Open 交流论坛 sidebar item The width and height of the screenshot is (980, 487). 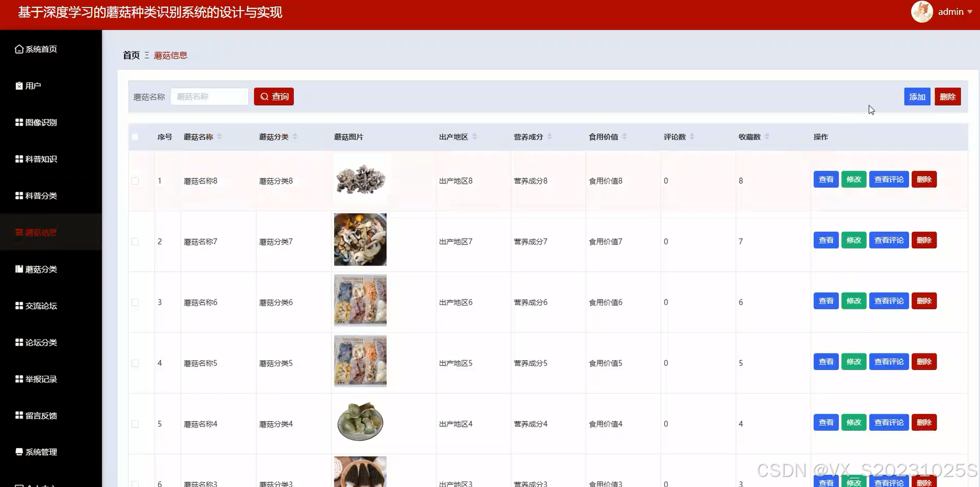coord(36,306)
